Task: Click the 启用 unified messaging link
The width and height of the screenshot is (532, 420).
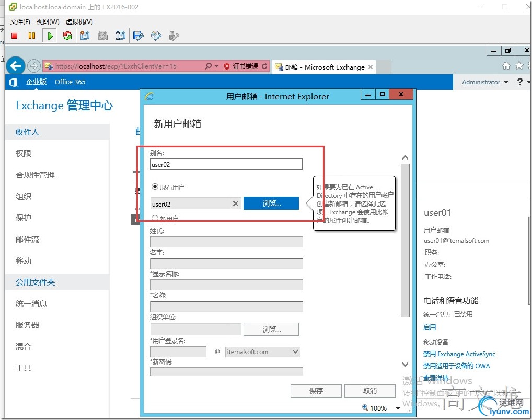Action: [x=430, y=327]
